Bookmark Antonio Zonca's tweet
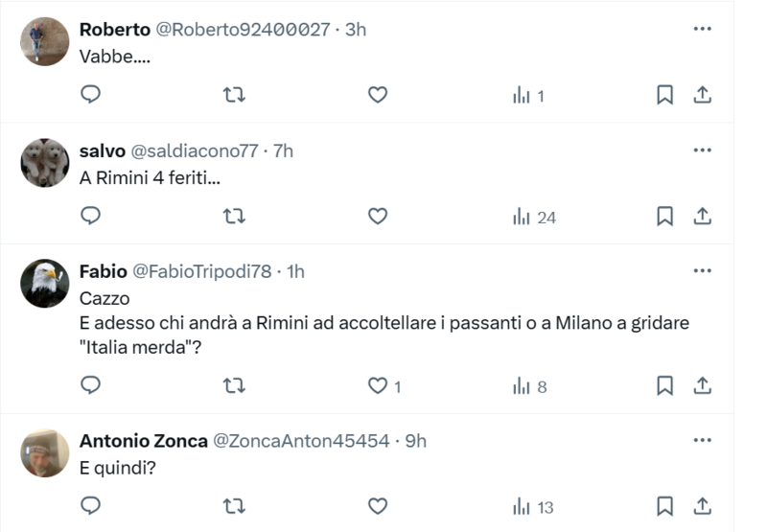767x532 pixels. pos(664,505)
